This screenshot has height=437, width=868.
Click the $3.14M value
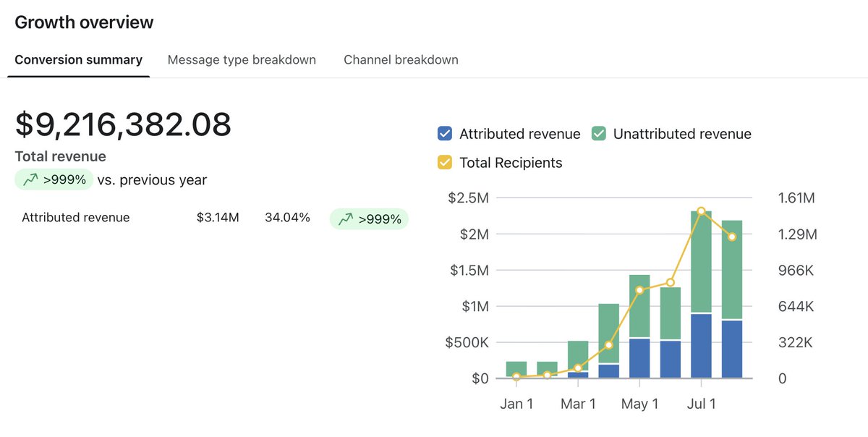[217, 217]
